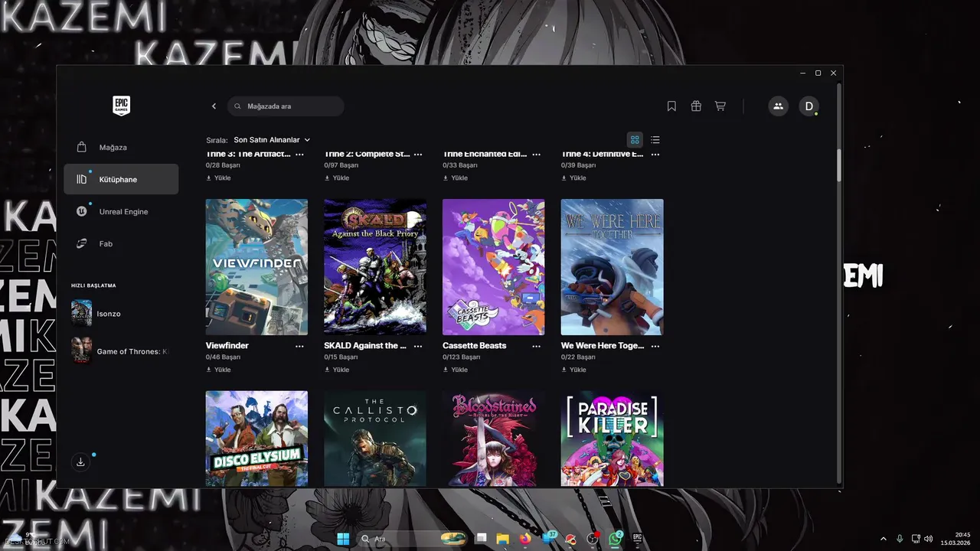The width and height of the screenshot is (980, 551).
Task: Open the Windows Start menu
Action: [343, 538]
